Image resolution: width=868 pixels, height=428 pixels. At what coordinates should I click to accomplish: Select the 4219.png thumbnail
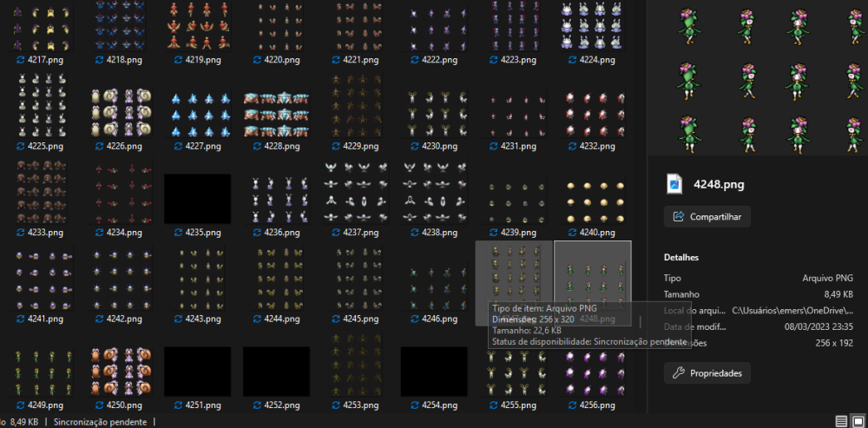[x=198, y=27]
